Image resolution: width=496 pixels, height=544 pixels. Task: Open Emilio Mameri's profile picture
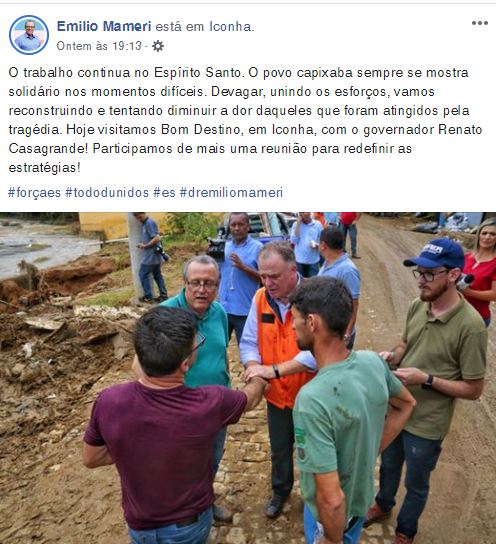click(29, 35)
